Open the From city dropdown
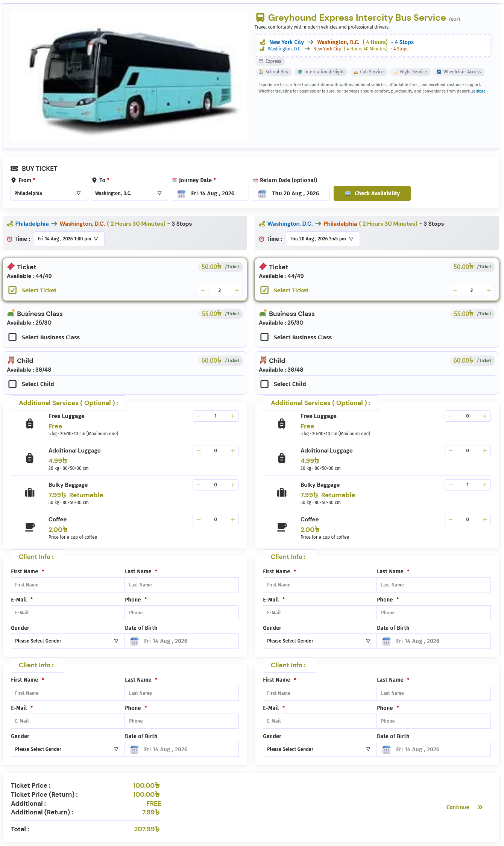504x846 pixels. [49, 193]
